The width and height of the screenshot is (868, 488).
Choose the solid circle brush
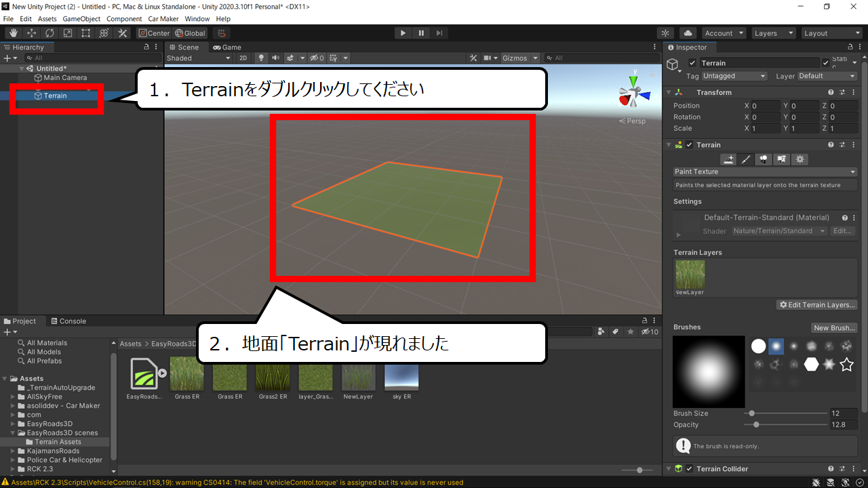coord(758,346)
